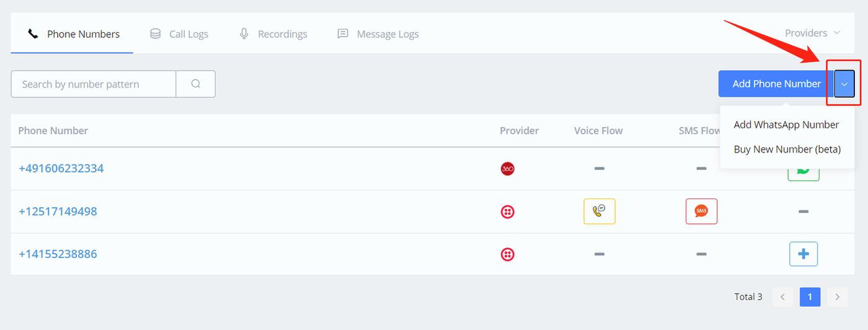Image resolution: width=868 pixels, height=330 pixels.
Task: Focus the search by number pattern field
Action: [93, 84]
